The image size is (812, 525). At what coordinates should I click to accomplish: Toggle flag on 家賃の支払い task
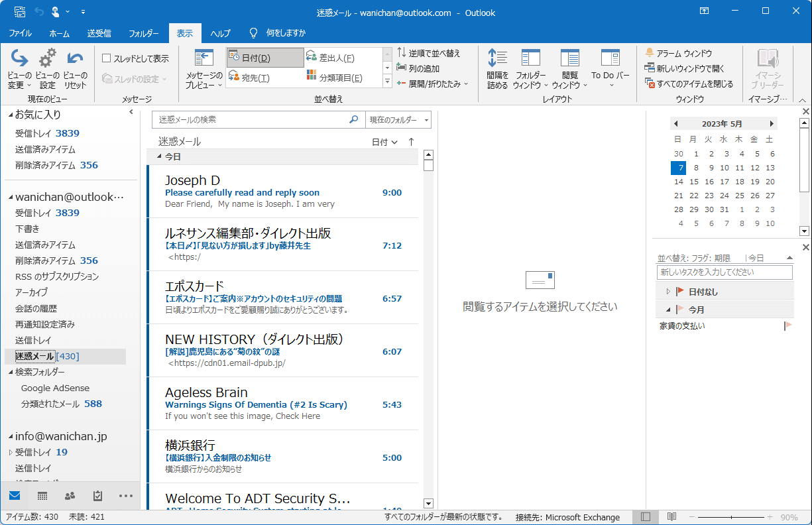coord(787,325)
